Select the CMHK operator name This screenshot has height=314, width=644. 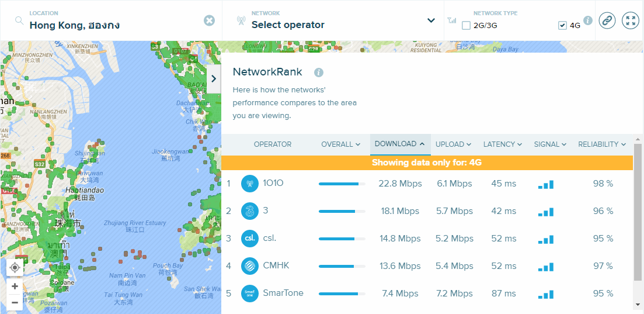coord(276,265)
